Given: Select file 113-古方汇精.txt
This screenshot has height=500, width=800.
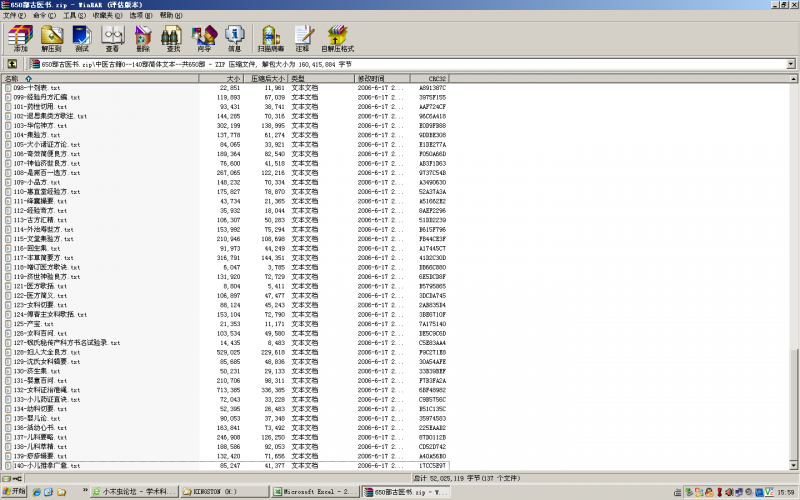Looking at the screenshot, I should pyautogui.click(x=40, y=220).
